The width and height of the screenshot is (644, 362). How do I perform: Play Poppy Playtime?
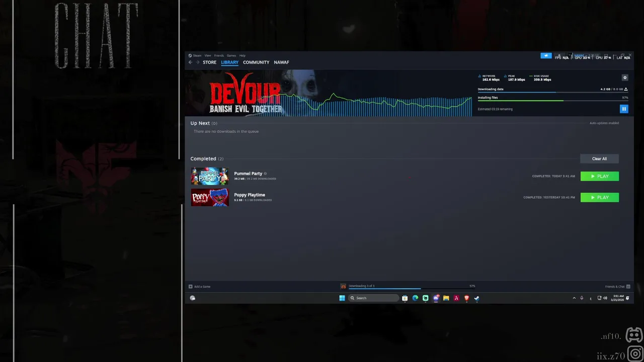600,198
